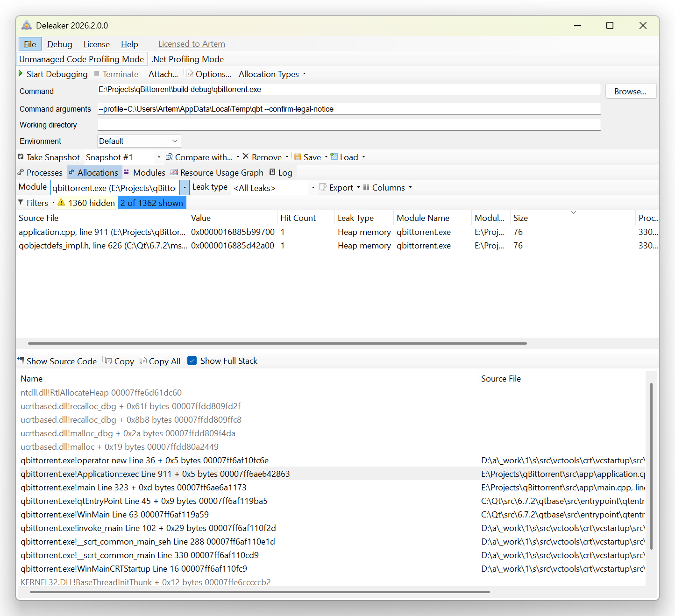Select the Allocations tab
Viewport: 675px width, 616px height.
pos(94,172)
